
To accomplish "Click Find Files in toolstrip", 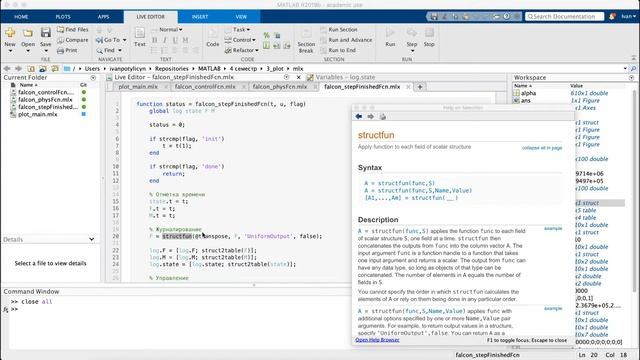I will [73, 29].
